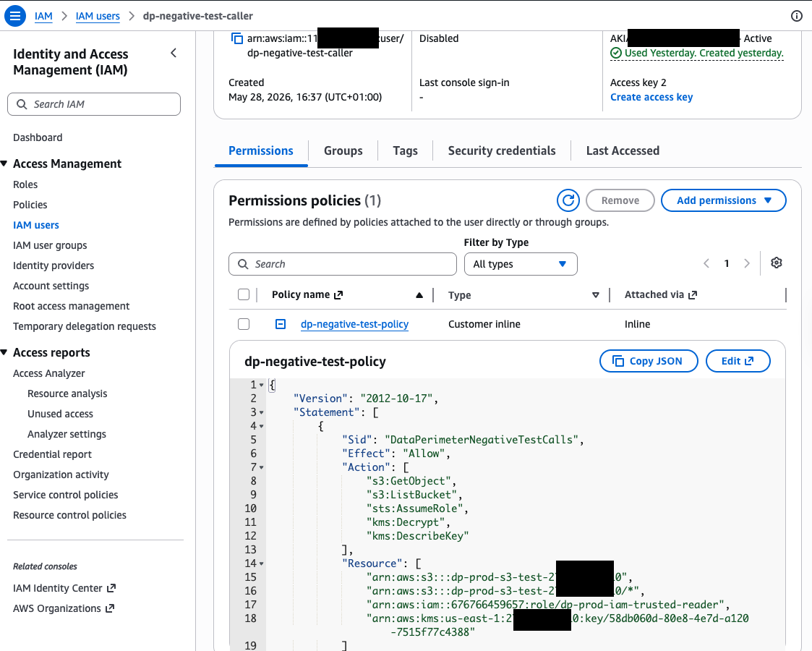Image resolution: width=812 pixels, height=651 pixels.
Task: Open Resource analysis in sidebar
Action: click(67, 393)
